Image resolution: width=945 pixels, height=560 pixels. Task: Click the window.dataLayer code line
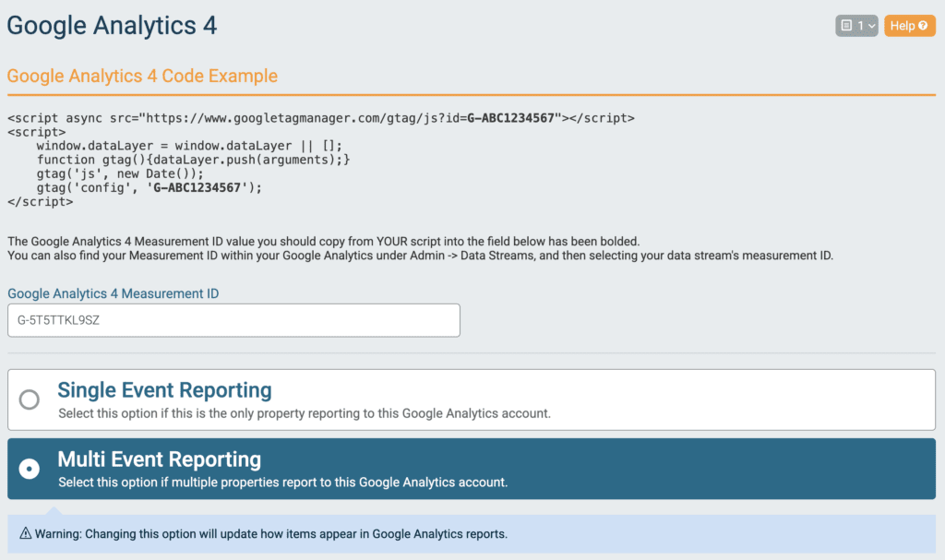click(x=189, y=146)
